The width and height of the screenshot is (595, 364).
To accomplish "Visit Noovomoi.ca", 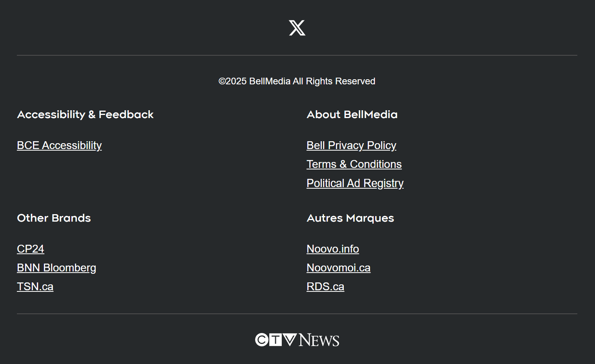I will click(338, 268).
